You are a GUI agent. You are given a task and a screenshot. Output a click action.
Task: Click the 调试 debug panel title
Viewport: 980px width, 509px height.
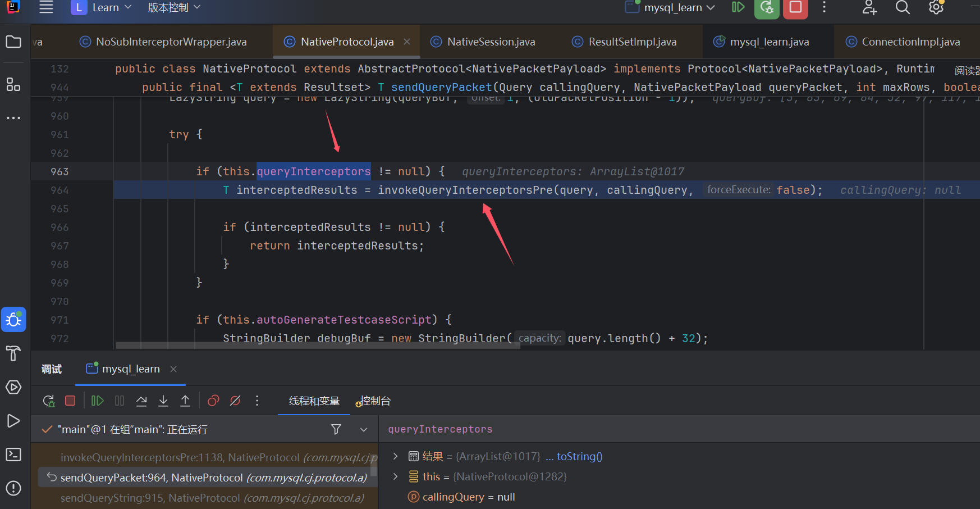[x=51, y=369]
